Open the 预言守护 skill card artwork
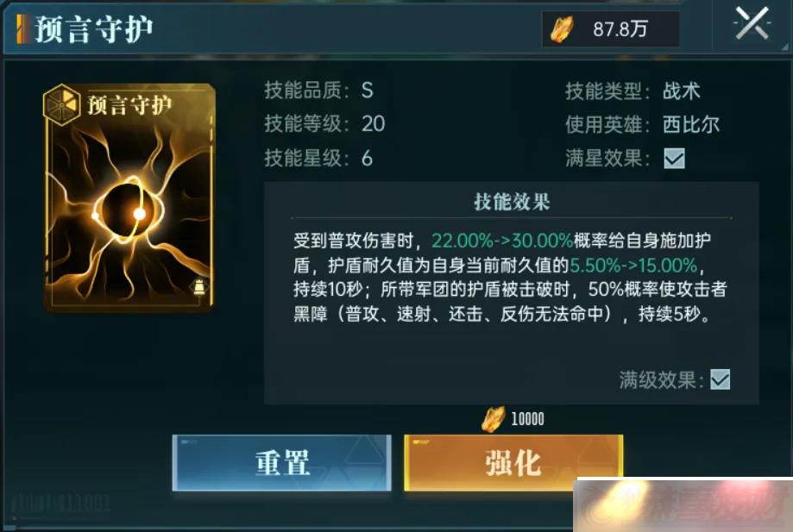The width and height of the screenshot is (793, 532). (x=129, y=197)
